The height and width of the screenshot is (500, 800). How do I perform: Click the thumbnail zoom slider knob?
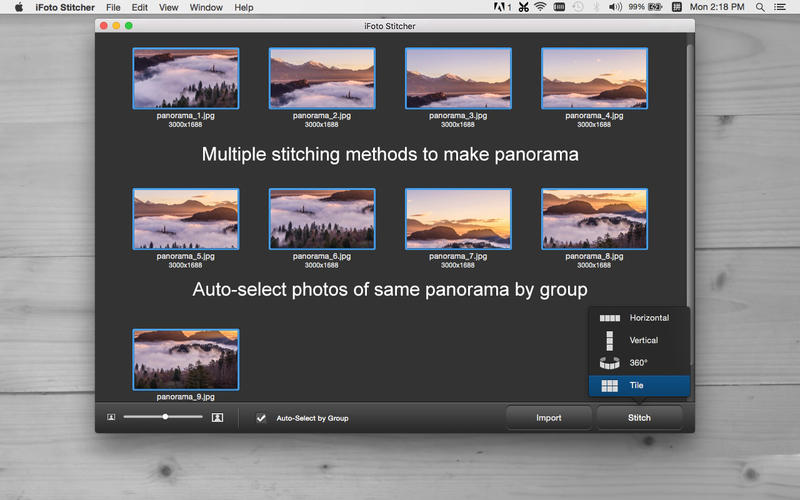pos(165,417)
